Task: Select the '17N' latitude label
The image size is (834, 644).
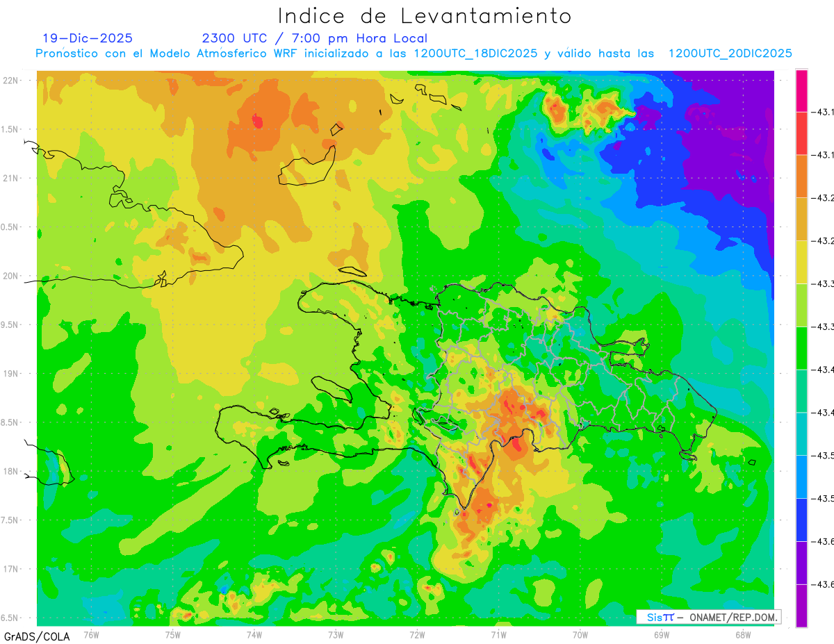Action: [10, 569]
